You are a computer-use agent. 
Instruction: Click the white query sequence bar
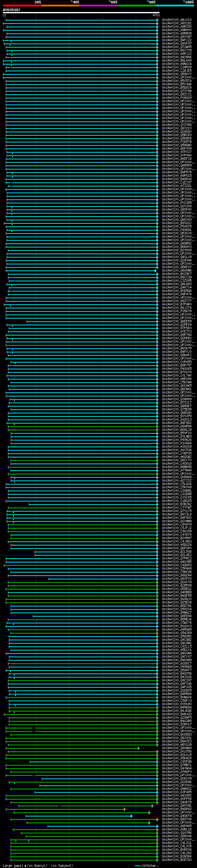point(81,12)
